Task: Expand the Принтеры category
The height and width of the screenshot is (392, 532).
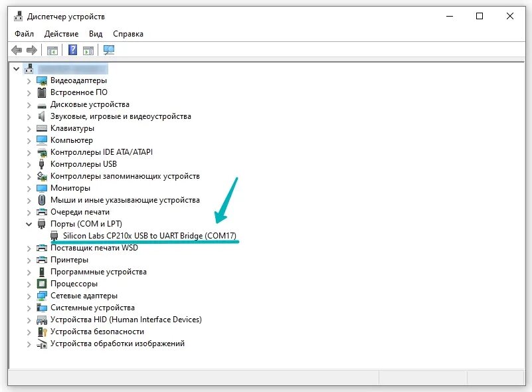Action: (x=29, y=260)
